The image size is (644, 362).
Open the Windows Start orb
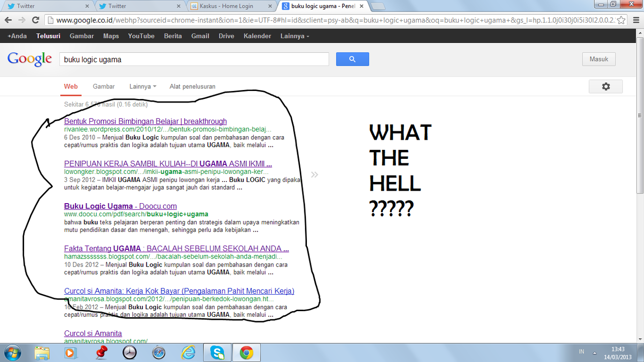[x=12, y=352]
